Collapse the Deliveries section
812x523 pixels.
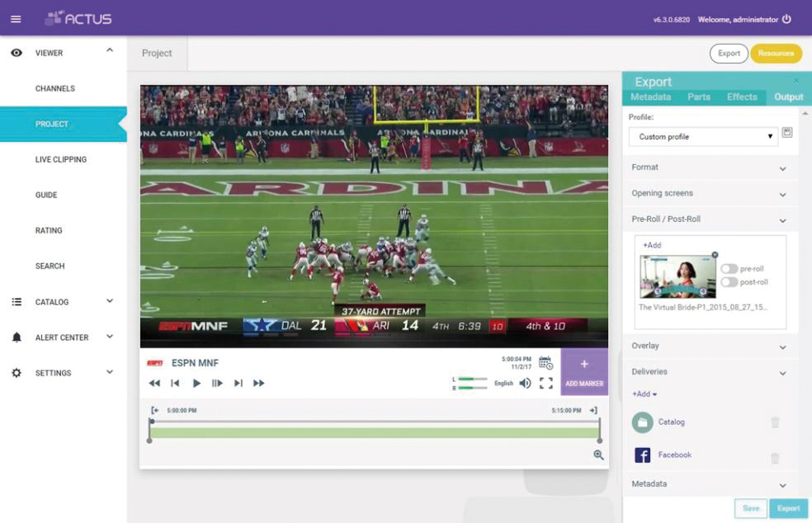pos(782,374)
